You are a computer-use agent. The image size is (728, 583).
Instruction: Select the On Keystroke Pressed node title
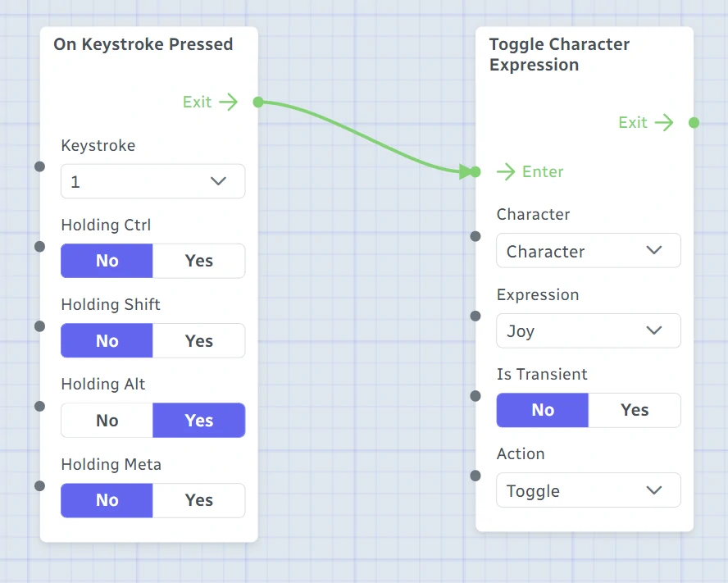[143, 44]
